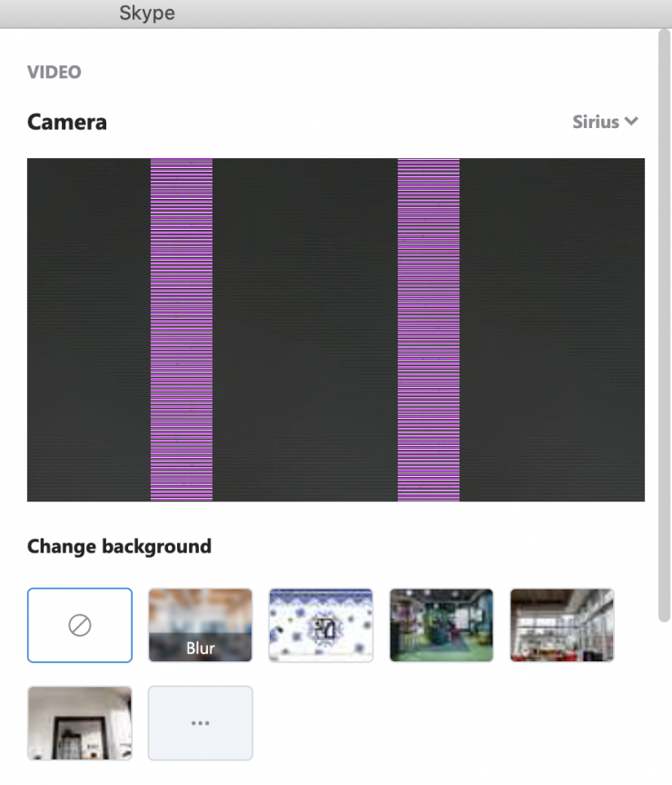Choose the white room with dark fireplace background
This screenshot has height=785, width=672.
click(80, 723)
